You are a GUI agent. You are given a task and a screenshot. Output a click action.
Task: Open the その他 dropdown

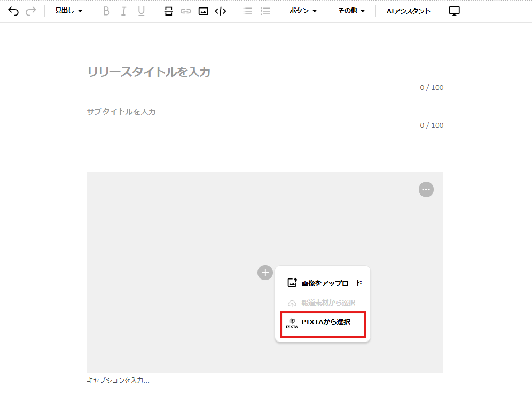coord(351,11)
